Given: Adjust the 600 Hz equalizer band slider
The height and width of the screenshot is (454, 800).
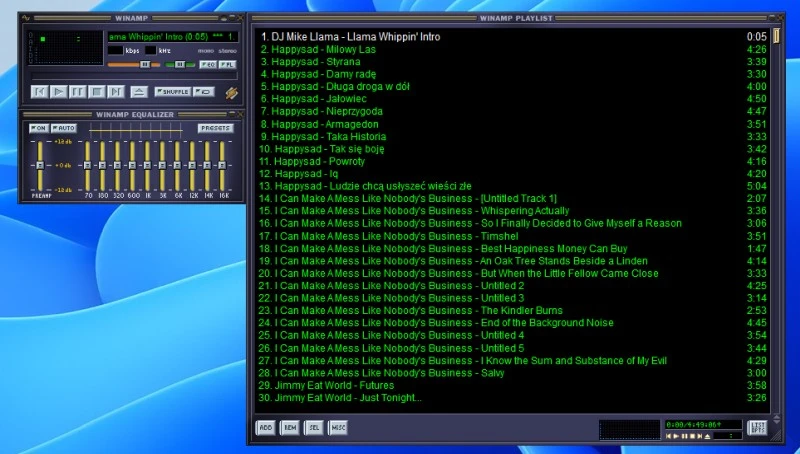Looking at the screenshot, I should point(132,166).
